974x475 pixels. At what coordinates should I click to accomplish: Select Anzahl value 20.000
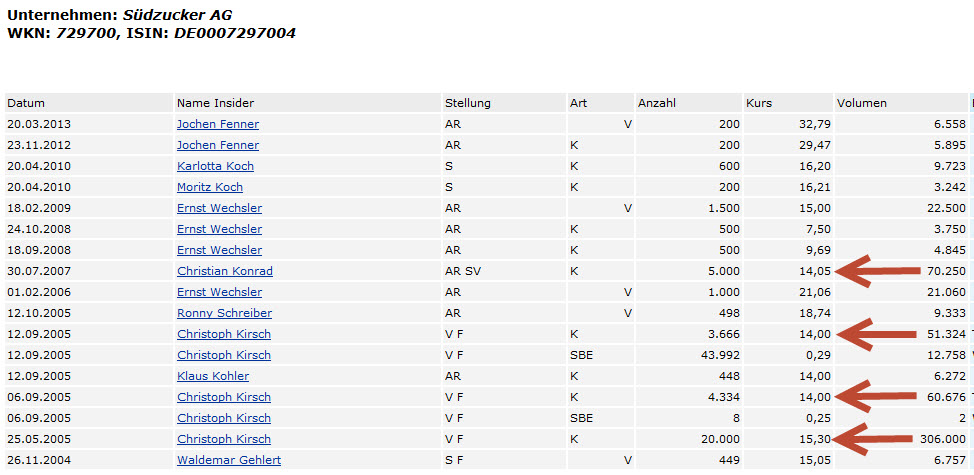721,439
